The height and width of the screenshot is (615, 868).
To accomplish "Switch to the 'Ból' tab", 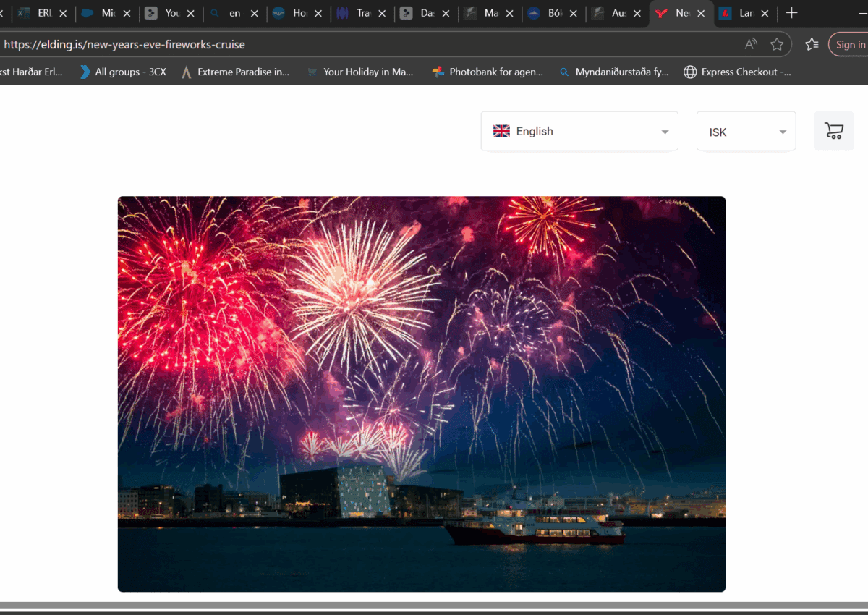I will (553, 13).
